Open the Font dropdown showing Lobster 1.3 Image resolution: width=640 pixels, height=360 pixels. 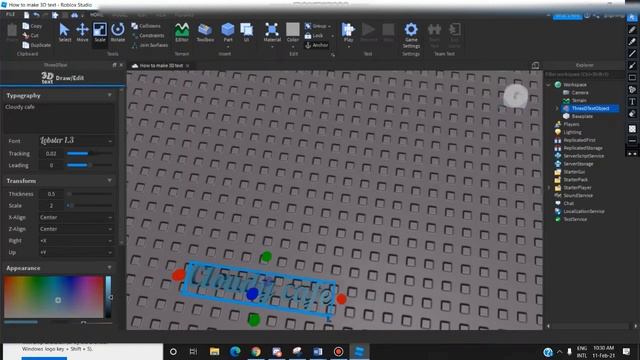[76, 140]
